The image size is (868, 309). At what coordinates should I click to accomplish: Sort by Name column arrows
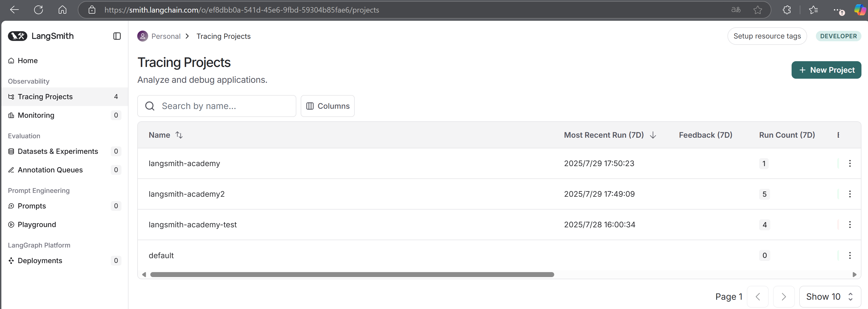coord(179,135)
